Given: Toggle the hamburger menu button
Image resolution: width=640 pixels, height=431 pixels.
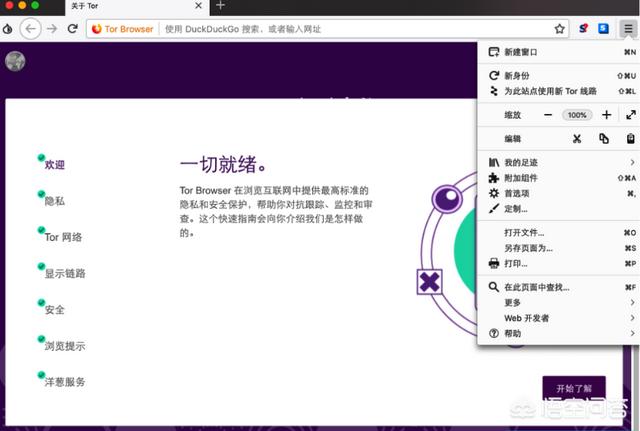Looking at the screenshot, I should click(628, 29).
